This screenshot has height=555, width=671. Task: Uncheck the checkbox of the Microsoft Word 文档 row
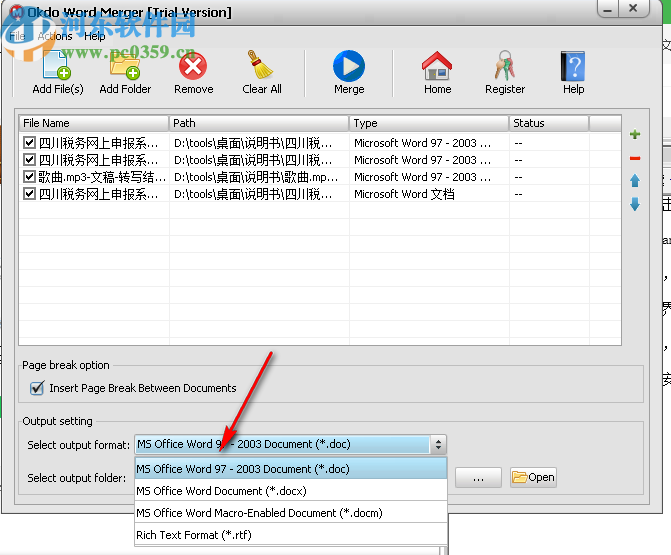(x=29, y=194)
